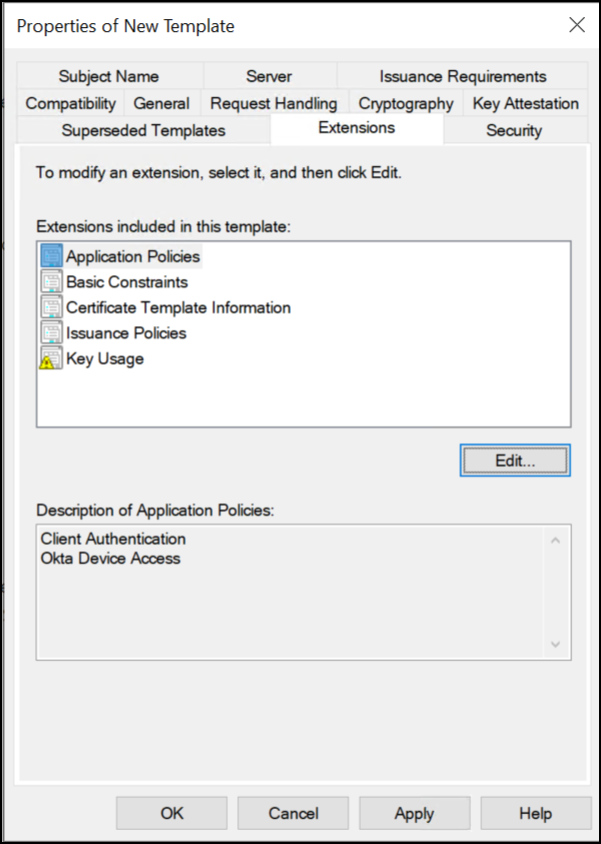
Task: Click the Basic Constraints extension icon
Action: 52,282
